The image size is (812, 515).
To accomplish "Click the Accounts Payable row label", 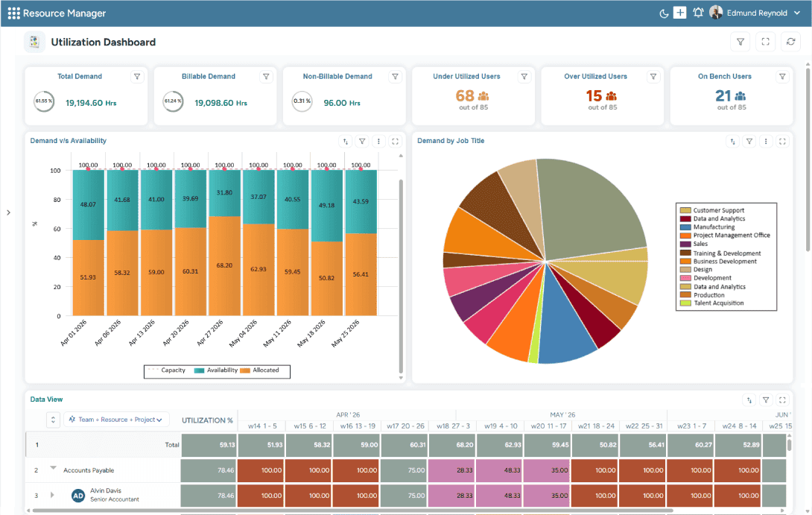I will pyautogui.click(x=89, y=470).
